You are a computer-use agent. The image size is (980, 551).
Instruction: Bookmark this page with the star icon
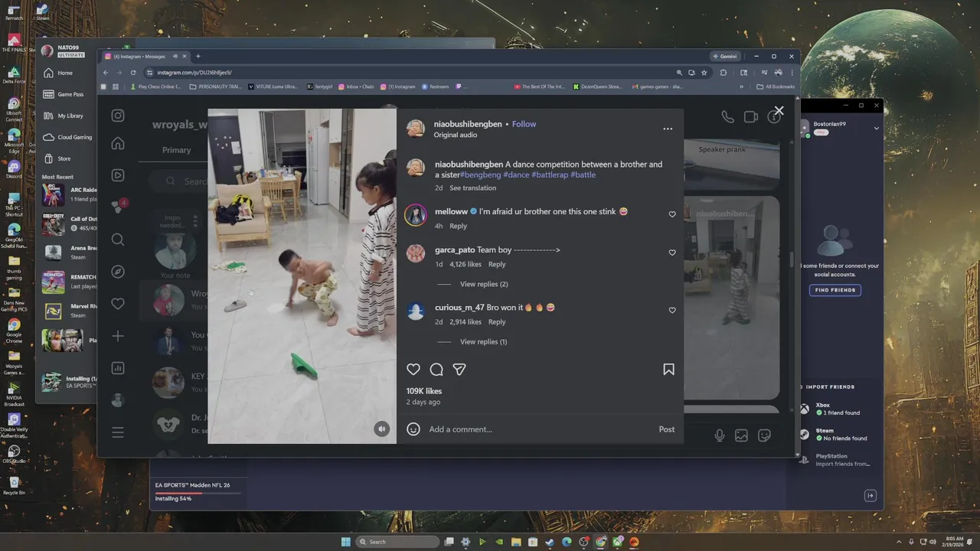pos(704,73)
